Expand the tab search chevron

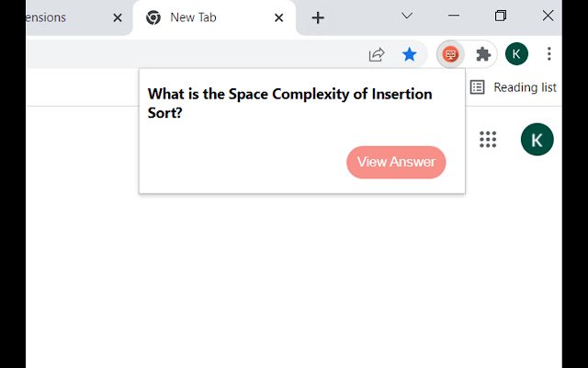406,16
